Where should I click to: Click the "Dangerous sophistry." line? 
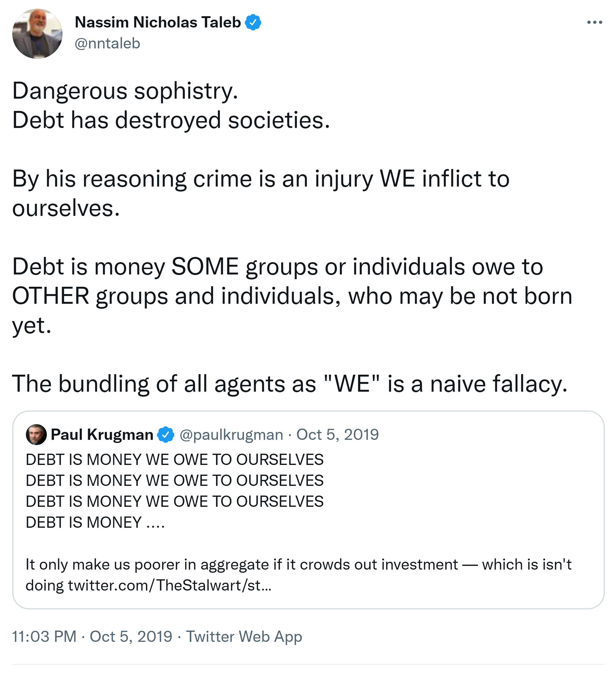[125, 91]
